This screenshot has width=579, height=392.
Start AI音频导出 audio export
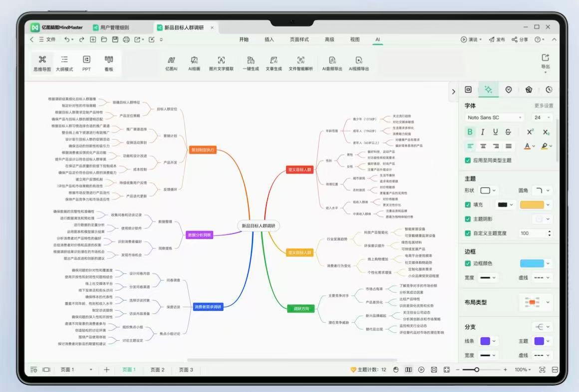[x=332, y=63]
